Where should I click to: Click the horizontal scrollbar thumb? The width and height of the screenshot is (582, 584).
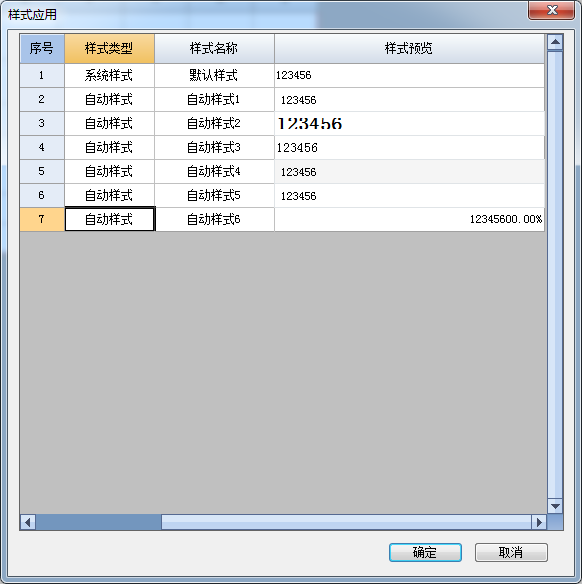pos(99,522)
